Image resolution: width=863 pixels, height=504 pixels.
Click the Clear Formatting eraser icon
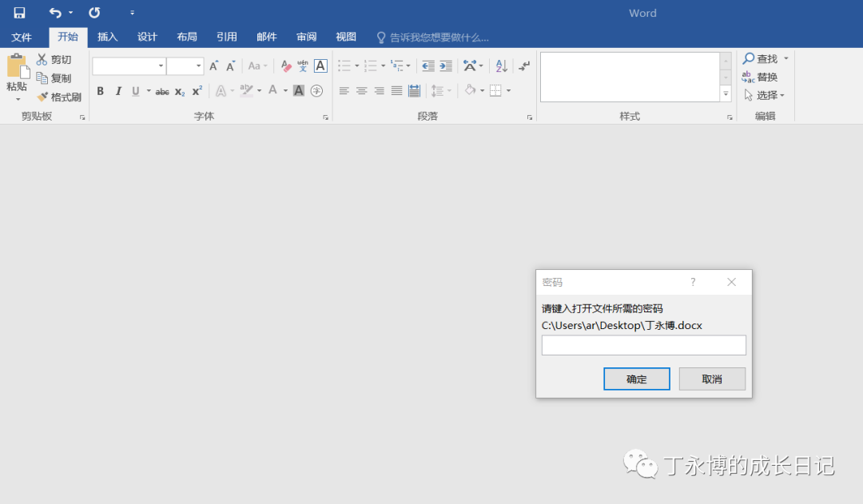[x=285, y=66]
